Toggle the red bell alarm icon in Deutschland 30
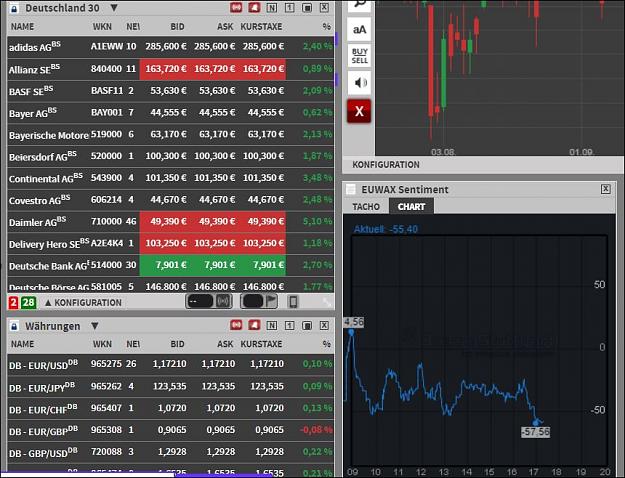 click(x=254, y=8)
